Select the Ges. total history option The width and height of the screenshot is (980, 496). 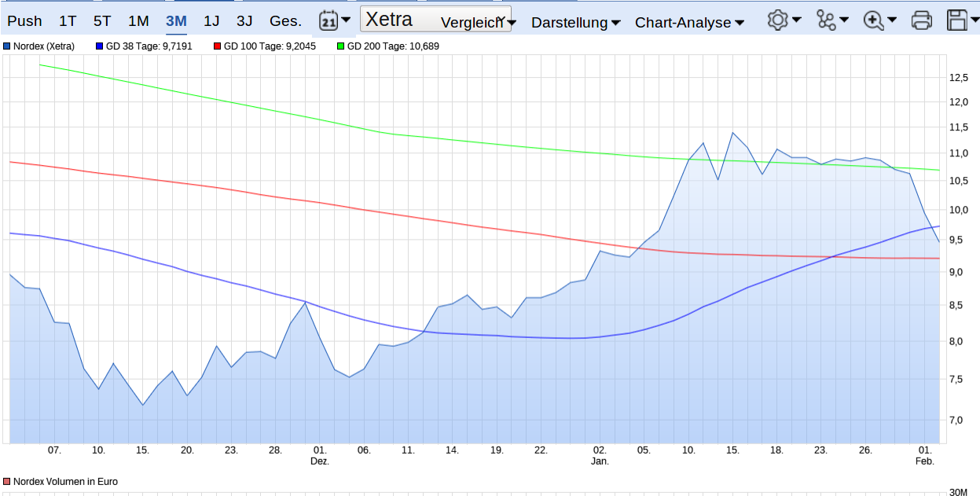(285, 20)
